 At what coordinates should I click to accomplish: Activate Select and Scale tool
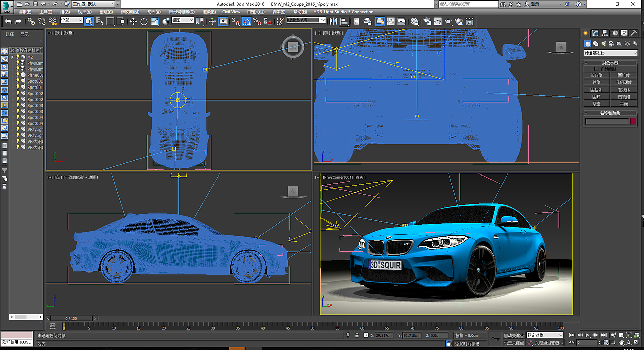tap(155, 21)
